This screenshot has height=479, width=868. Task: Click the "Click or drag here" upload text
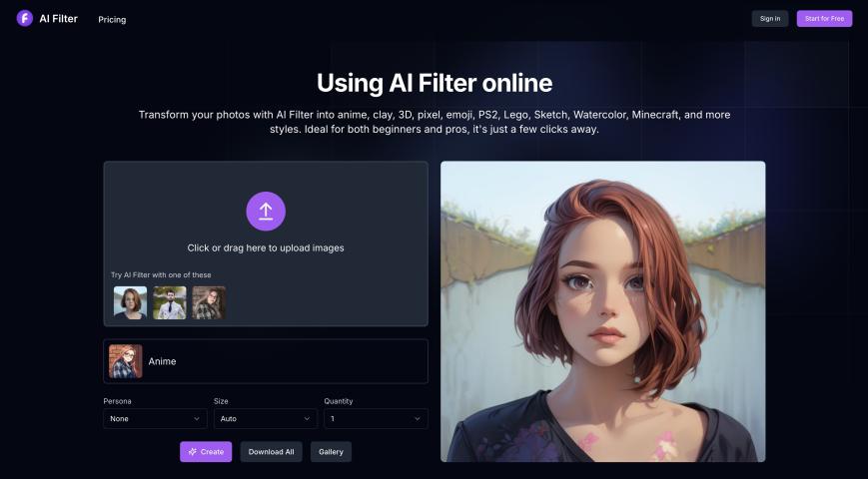266,247
